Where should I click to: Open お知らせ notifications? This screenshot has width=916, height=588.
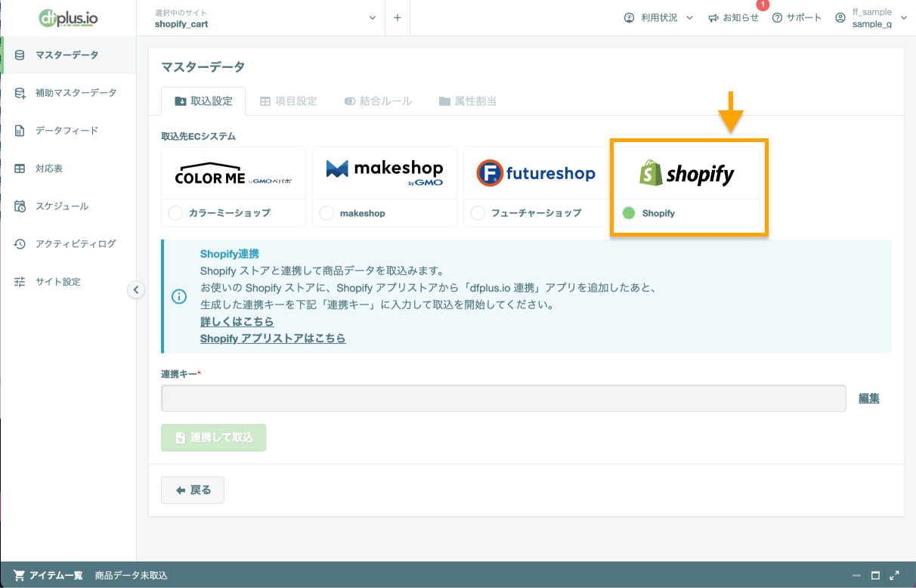point(733,18)
